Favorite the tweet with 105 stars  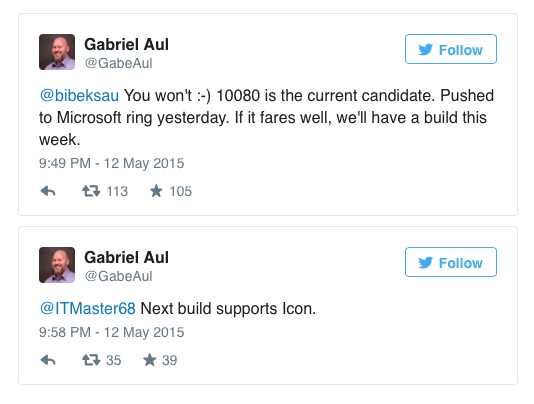pos(156,191)
